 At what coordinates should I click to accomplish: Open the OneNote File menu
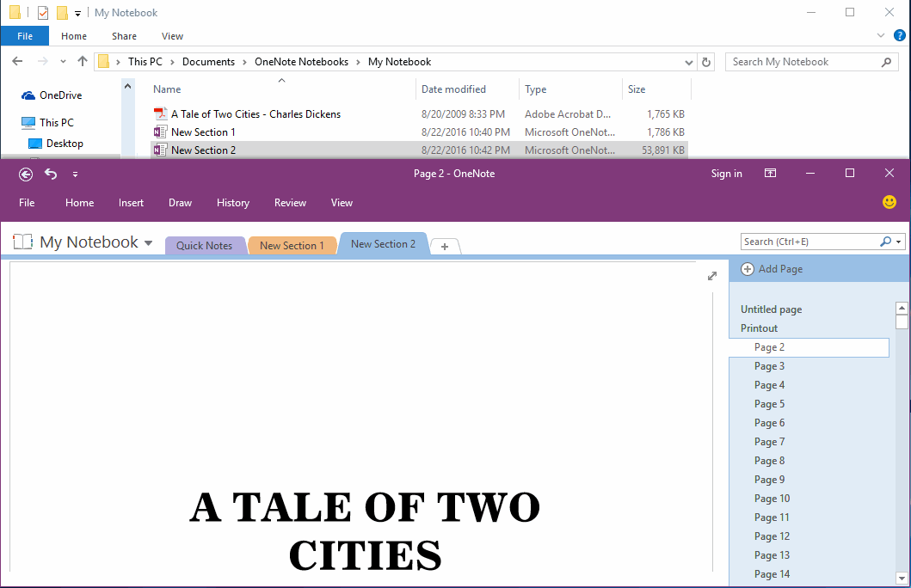tap(27, 203)
